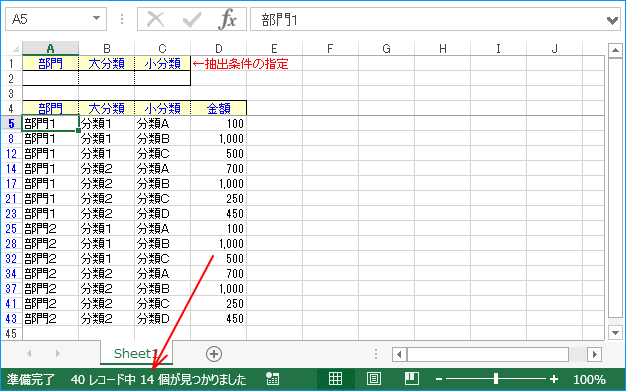This screenshot has height=391, width=626.
Task: Select row 23 header
Action: [11, 214]
